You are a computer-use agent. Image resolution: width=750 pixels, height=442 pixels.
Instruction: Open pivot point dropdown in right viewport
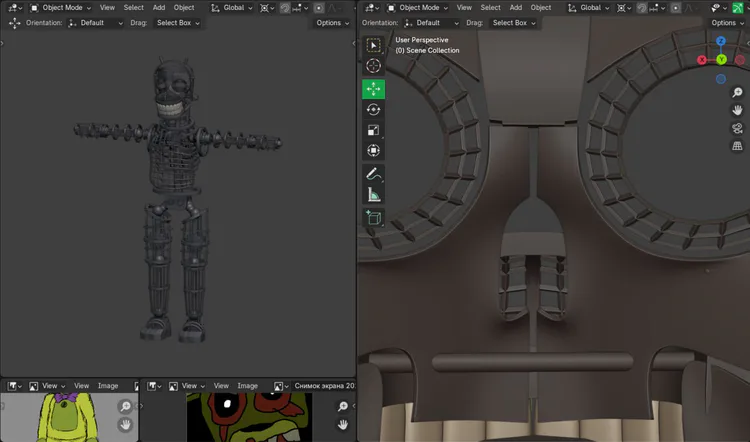[623, 8]
